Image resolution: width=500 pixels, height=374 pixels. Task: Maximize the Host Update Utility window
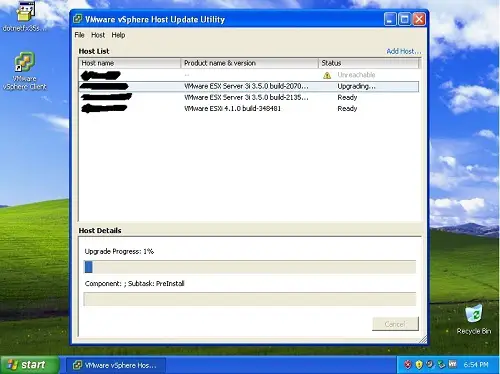click(x=404, y=19)
